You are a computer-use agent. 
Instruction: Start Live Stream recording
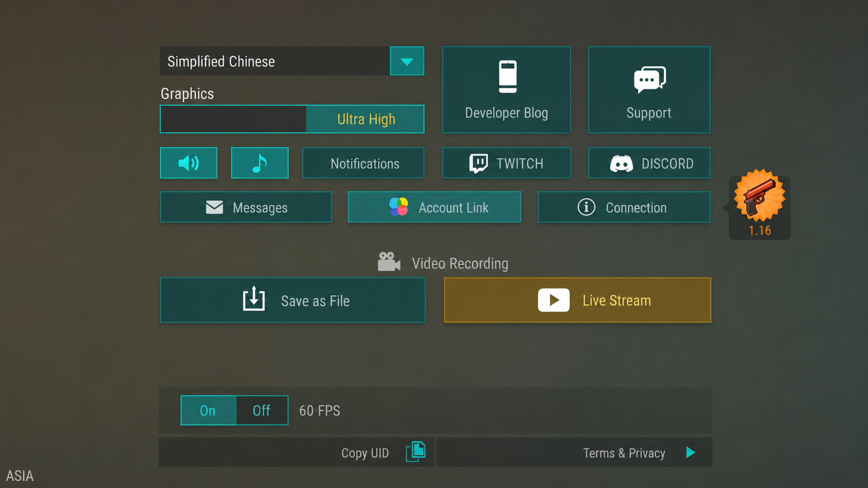coord(577,300)
